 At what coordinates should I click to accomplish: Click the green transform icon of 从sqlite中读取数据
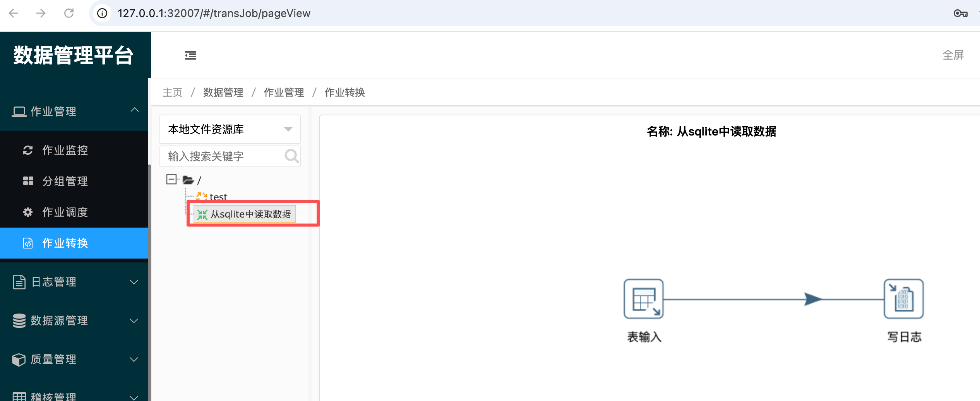point(202,214)
